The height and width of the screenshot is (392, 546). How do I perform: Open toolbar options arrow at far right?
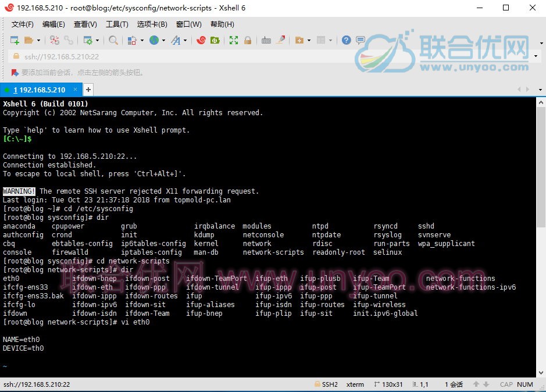tap(541, 43)
